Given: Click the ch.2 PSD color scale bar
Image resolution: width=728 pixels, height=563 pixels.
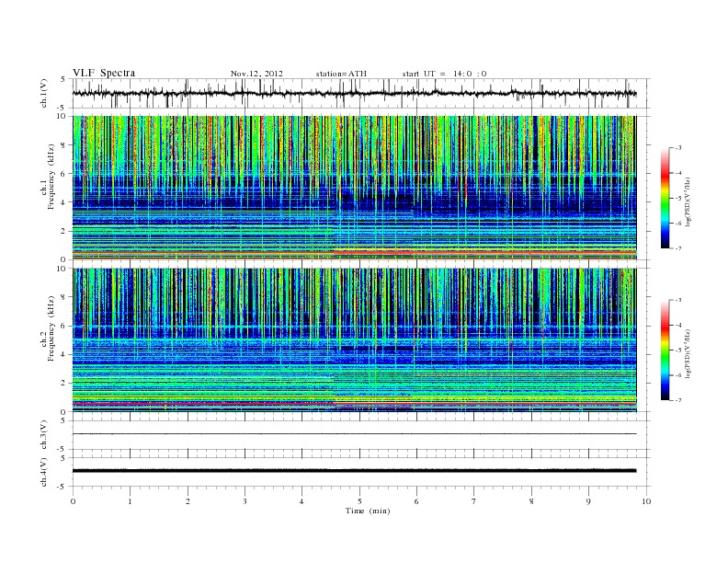Looking at the screenshot, I should tap(665, 350).
